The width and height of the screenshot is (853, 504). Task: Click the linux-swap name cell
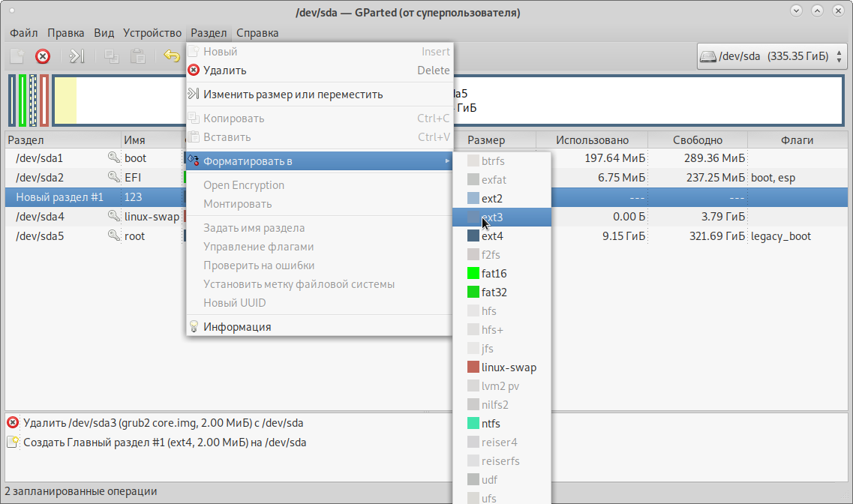(152, 217)
